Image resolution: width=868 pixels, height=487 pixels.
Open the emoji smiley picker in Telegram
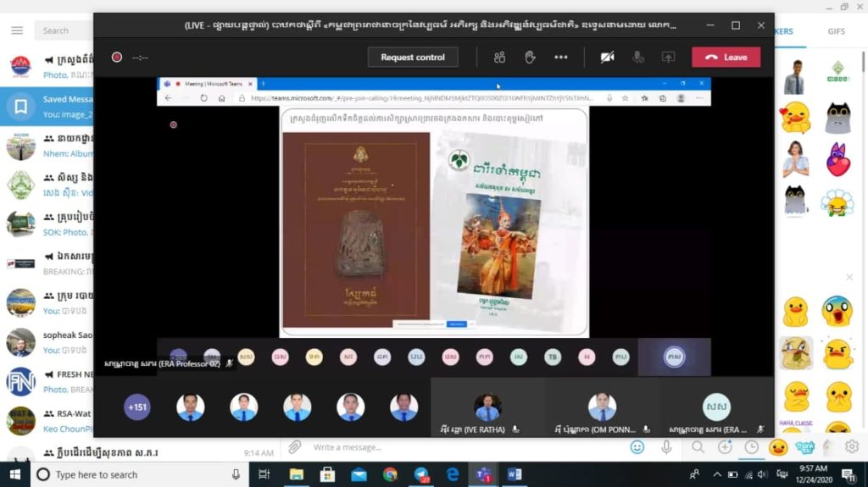637,447
